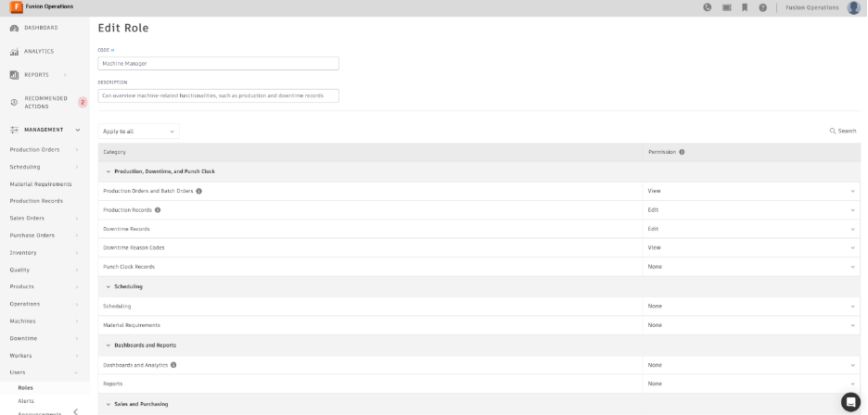Open Material Requirements in sidebar
This screenshot has height=415, width=868.
pos(41,184)
